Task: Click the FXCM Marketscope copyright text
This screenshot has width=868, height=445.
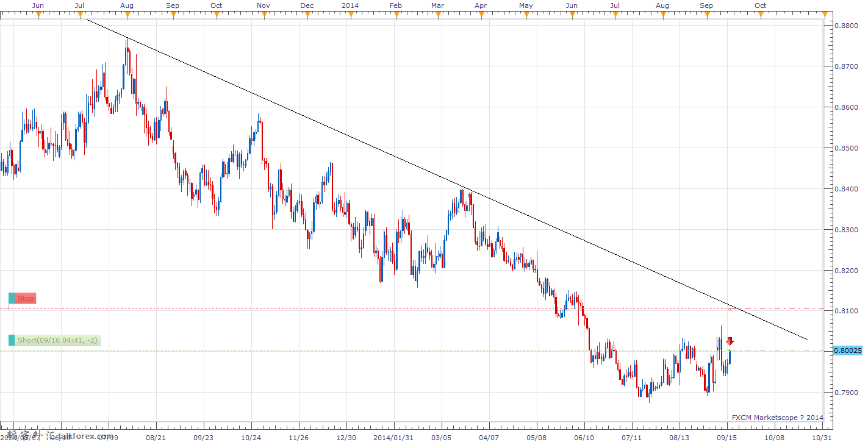Action: tap(778, 418)
